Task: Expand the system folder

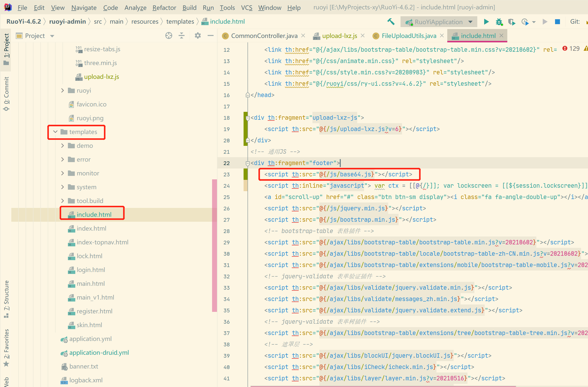Action: tap(62, 187)
